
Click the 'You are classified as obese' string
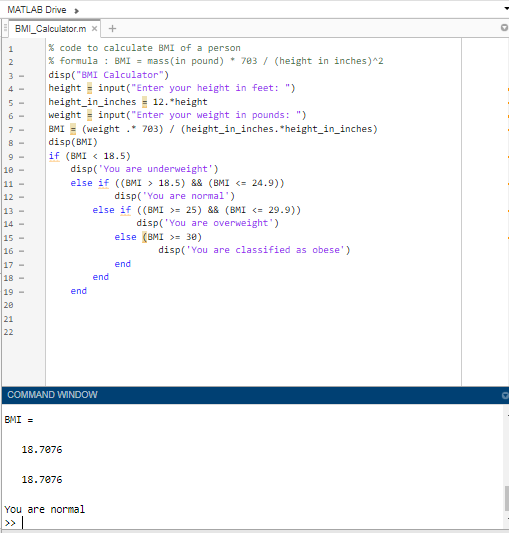tap(266, 250)
